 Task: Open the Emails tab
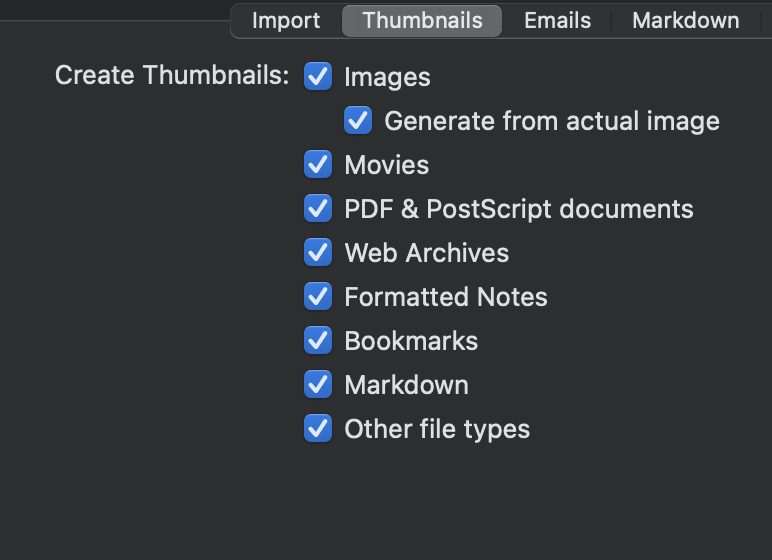[557, 20]
